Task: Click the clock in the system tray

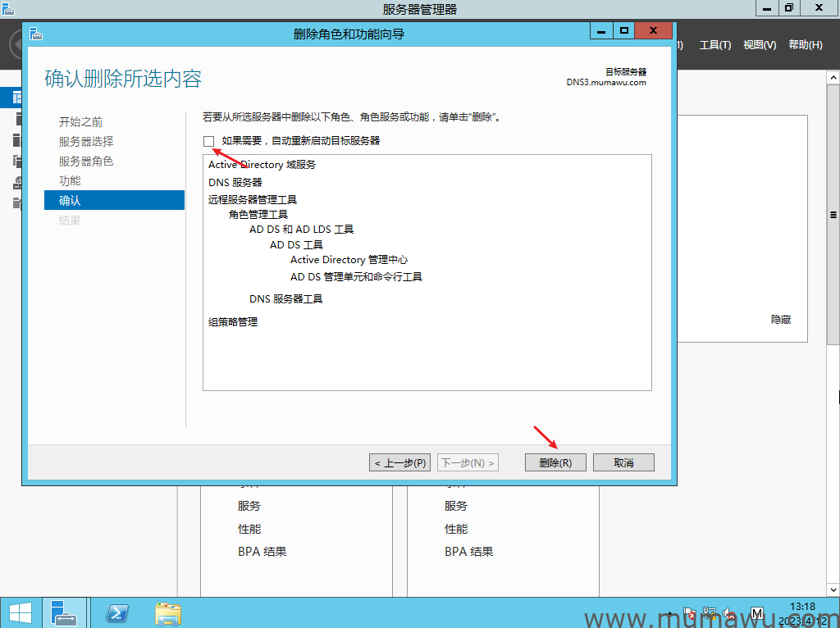Action: coord(801,611)
